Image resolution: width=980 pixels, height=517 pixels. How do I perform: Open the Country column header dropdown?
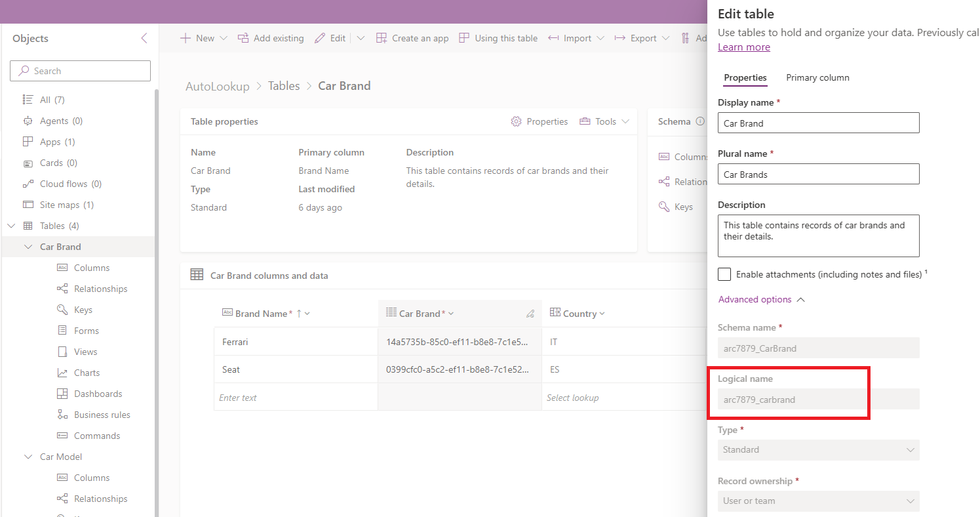(x=604, y=313)
